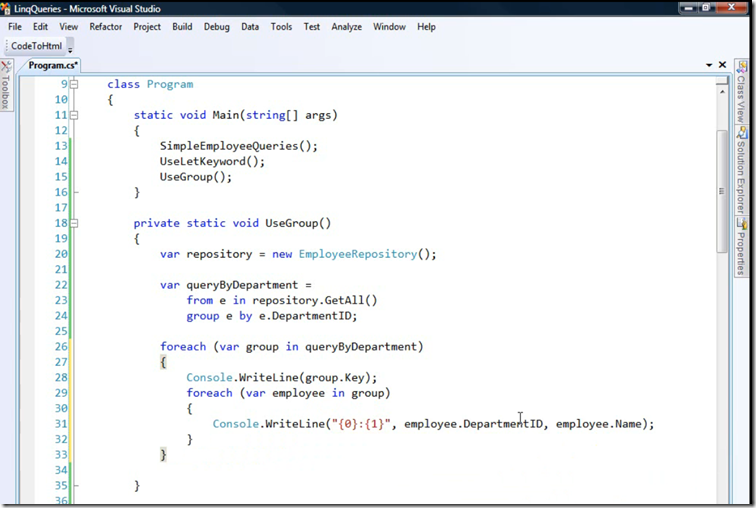
Task: Click 'Main' method name on line 11
Action: click(226, 115)
